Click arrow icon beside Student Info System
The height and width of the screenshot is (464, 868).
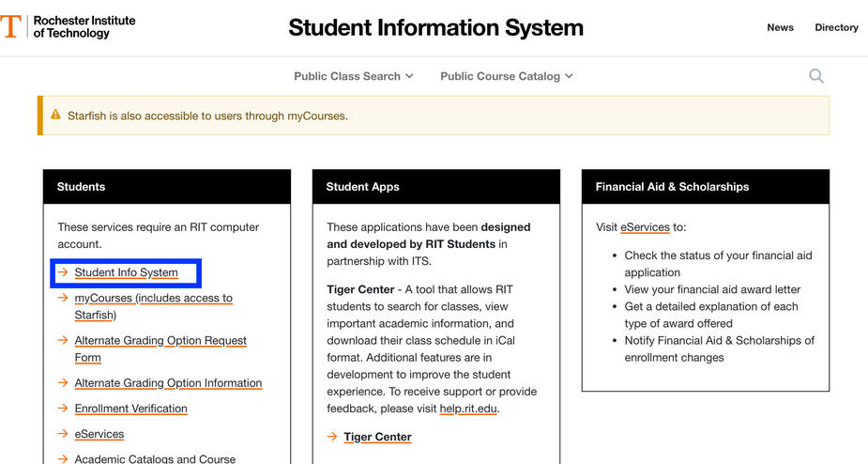pyautogui.click(x=63, y=272)
